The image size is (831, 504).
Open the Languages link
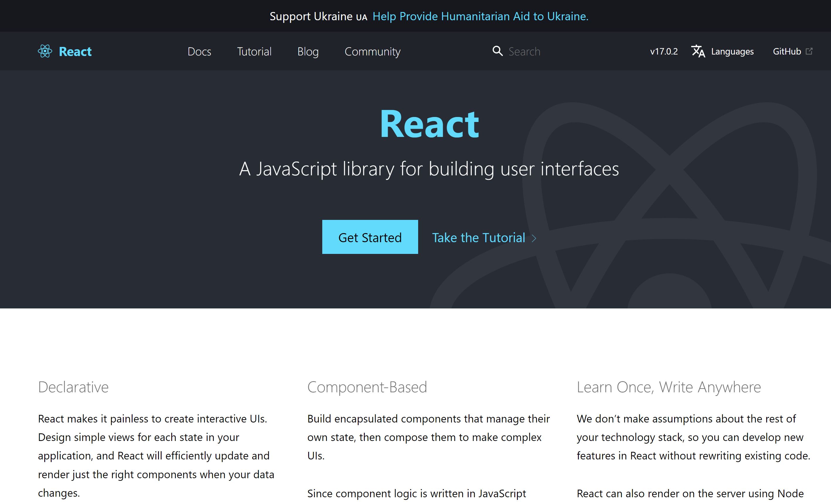pos(732,52)
